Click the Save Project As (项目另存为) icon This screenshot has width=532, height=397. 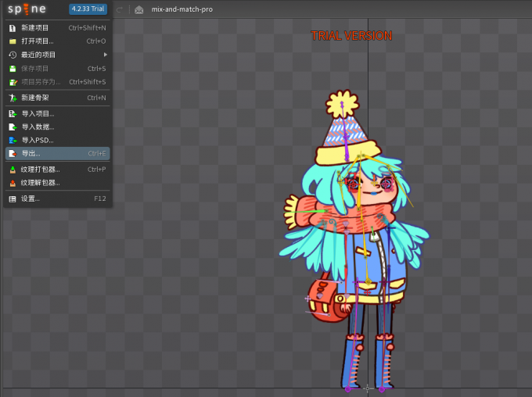13,82
